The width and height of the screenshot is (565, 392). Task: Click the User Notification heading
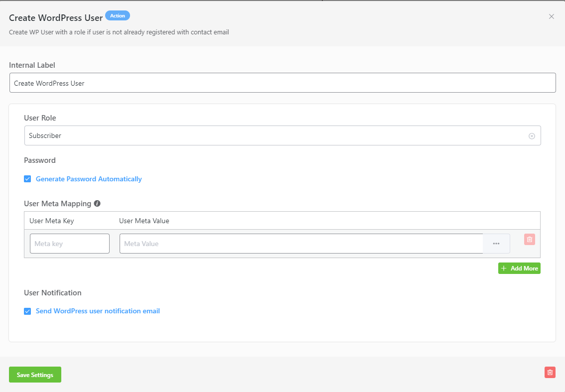pyautogui.click(x=53, y=292)
